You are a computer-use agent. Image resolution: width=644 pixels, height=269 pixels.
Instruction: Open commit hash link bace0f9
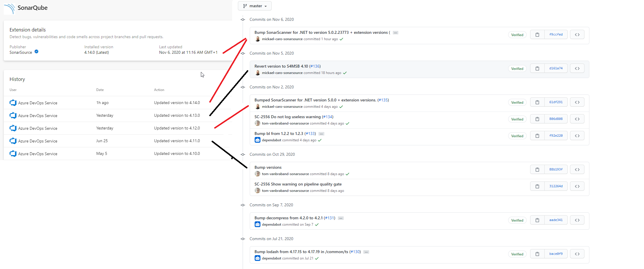556,254
